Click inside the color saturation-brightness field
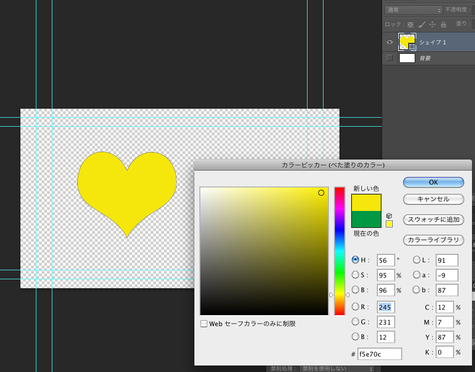475x372 pixels. pyautogui.click(x=264, y=251)
